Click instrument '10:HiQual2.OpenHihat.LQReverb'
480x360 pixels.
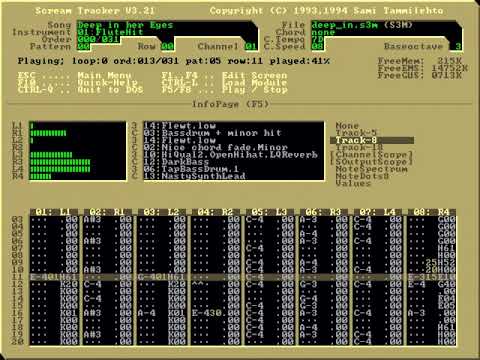pos(231,154)
